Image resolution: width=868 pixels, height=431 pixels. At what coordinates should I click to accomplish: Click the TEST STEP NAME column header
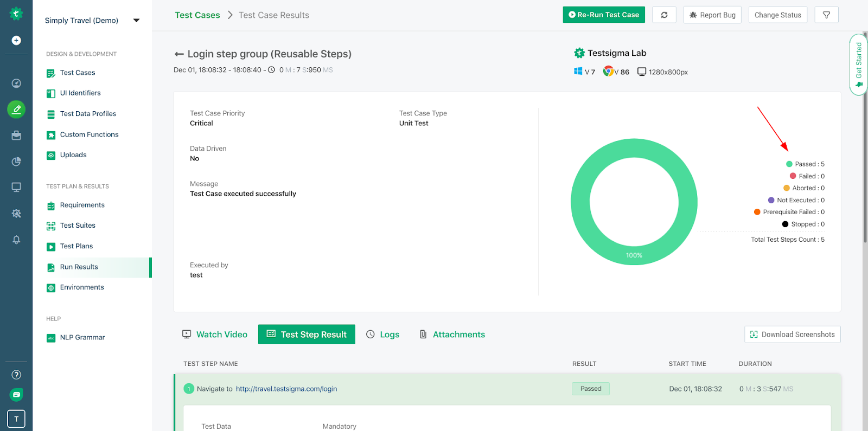(210, 364)
